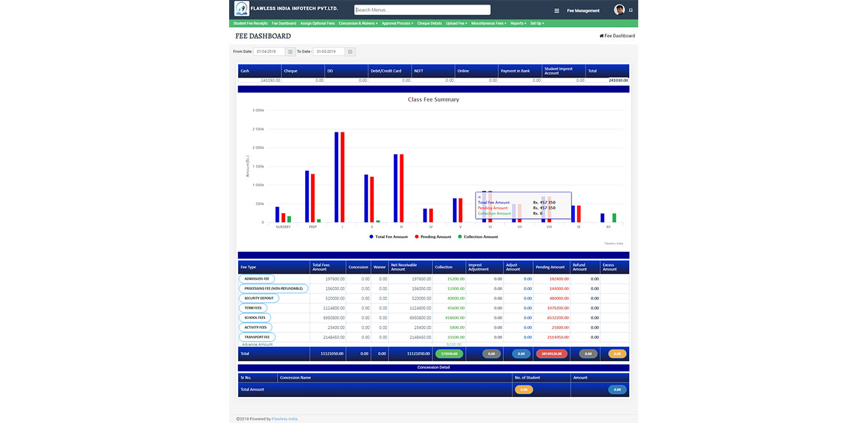Click the bookmark icon beside the avatar
The height and width of the screenshot is (423, 868).
631,10
